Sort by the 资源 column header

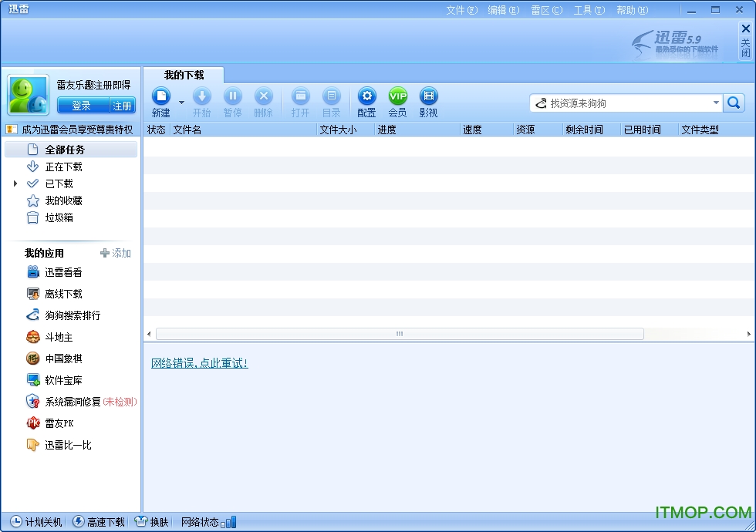[538, 130]
